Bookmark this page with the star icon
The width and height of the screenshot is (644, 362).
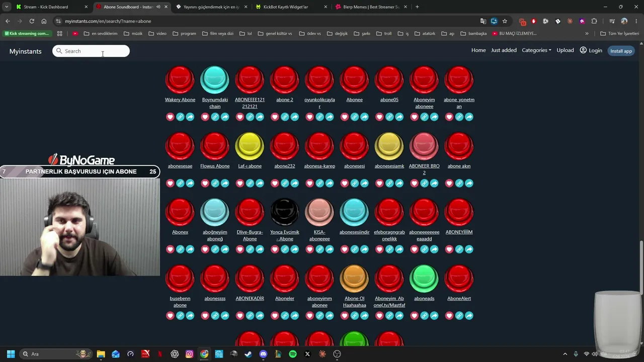tap(505, 21)
